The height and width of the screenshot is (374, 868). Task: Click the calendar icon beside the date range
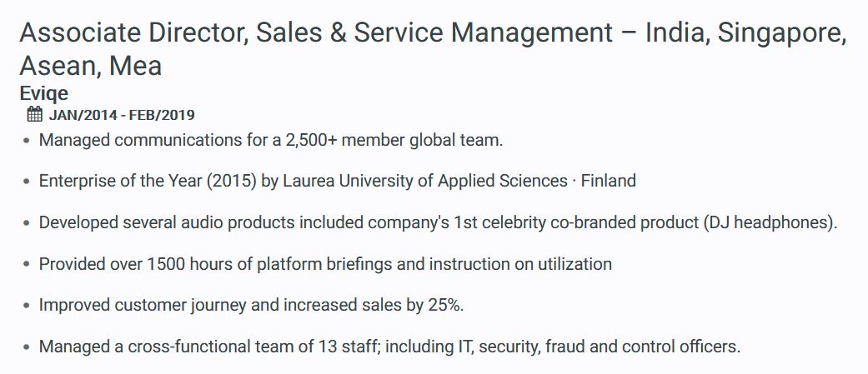pyautogui.click(x=34, y=114)
